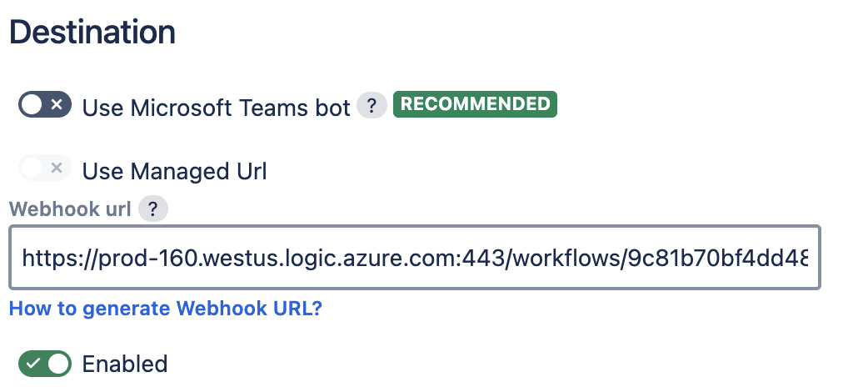Focus the Webhook url text field

coord(414,257)
